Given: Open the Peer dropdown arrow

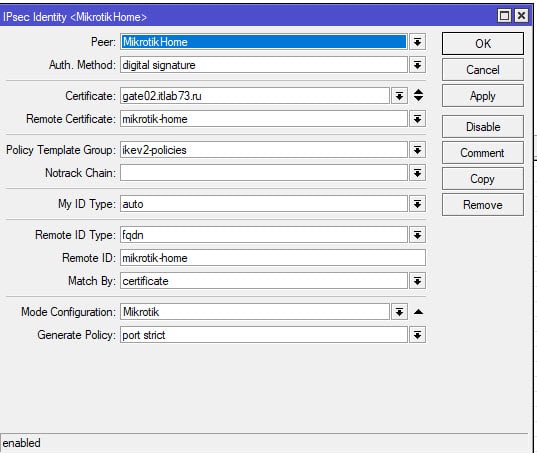Looking at the screenshot, I should pos(417,42).
